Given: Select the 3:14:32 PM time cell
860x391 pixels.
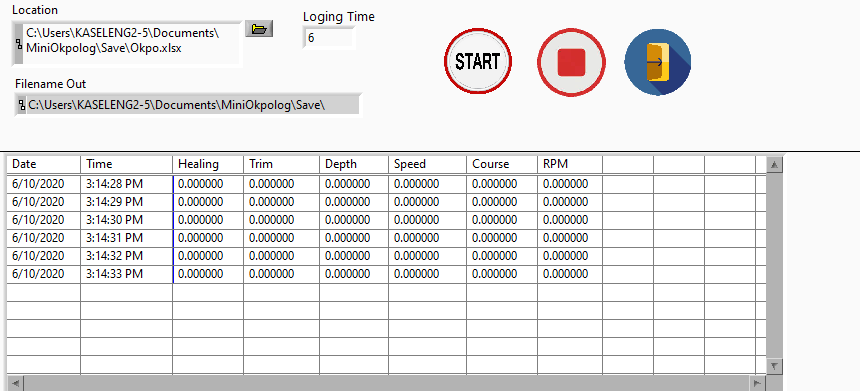Looking at the screenshot, I should point(127,256).
